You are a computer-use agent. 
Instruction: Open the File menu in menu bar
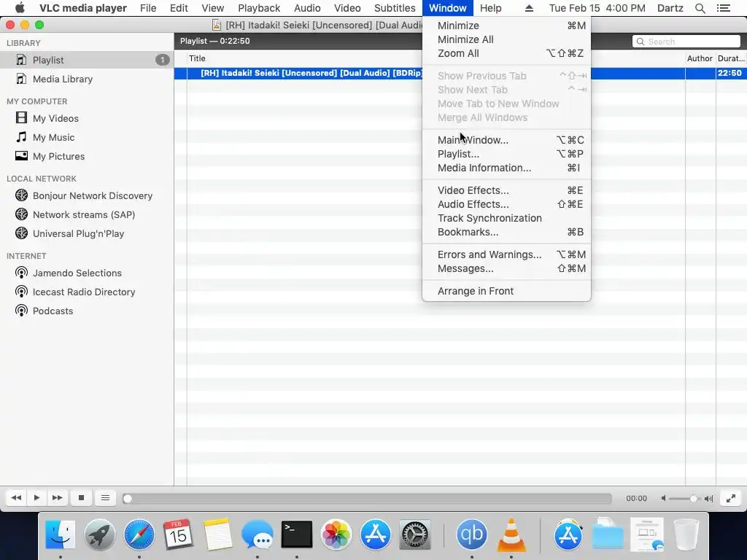coord(148,8)
